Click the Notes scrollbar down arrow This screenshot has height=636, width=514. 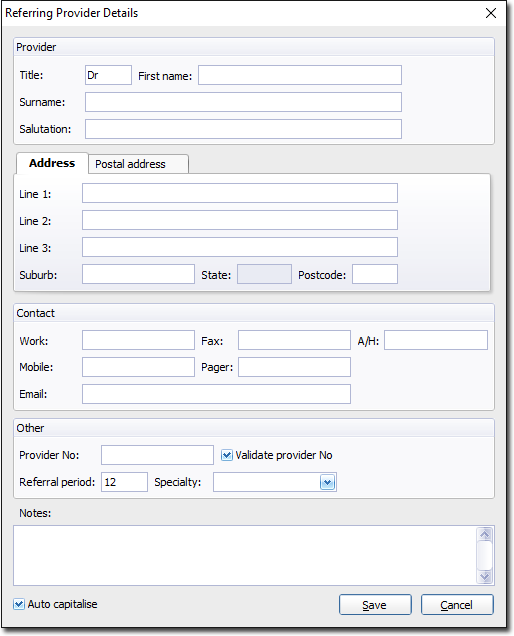click(485, 576)
